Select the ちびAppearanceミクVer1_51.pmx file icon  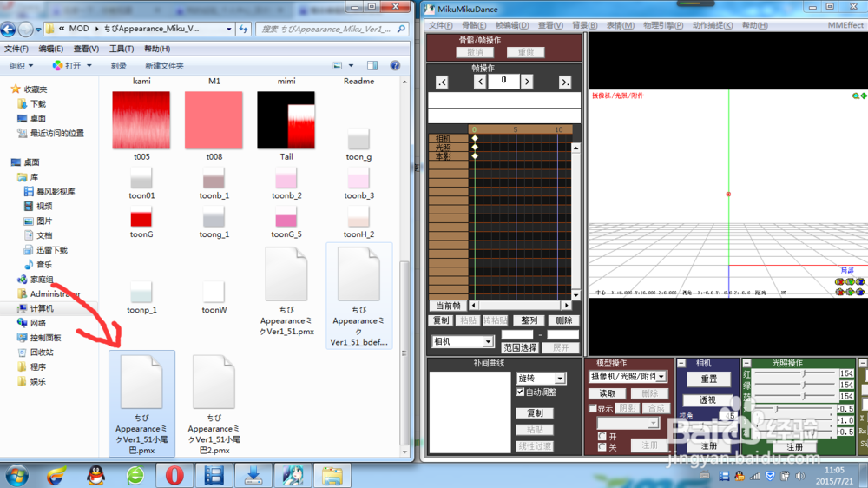tap(286, 274)
